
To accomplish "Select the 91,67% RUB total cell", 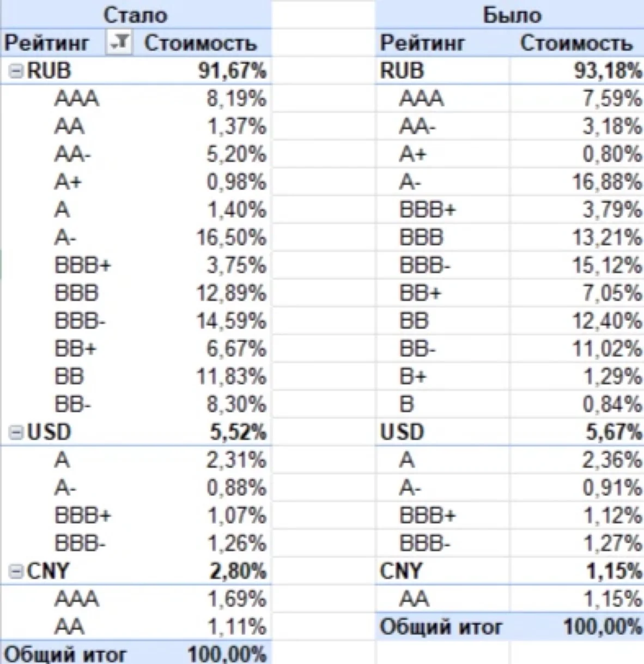I will pyautogui.click(x=233, y=71).
